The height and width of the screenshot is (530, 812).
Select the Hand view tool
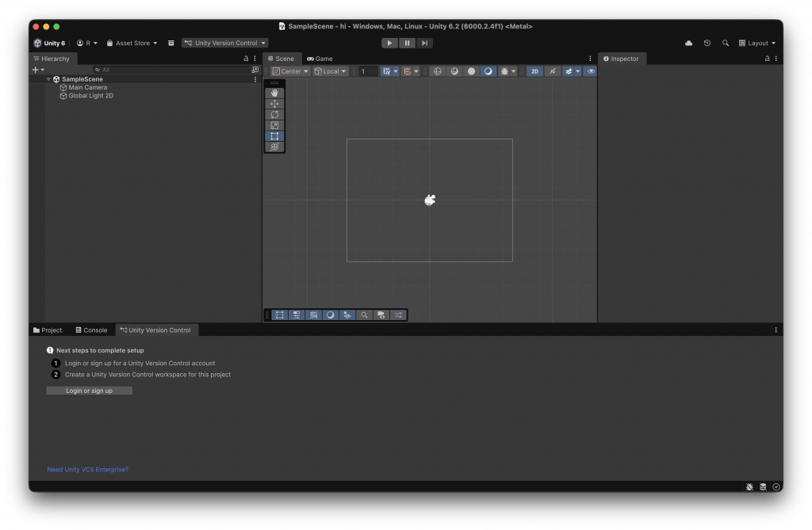click(x=274, y=93)
